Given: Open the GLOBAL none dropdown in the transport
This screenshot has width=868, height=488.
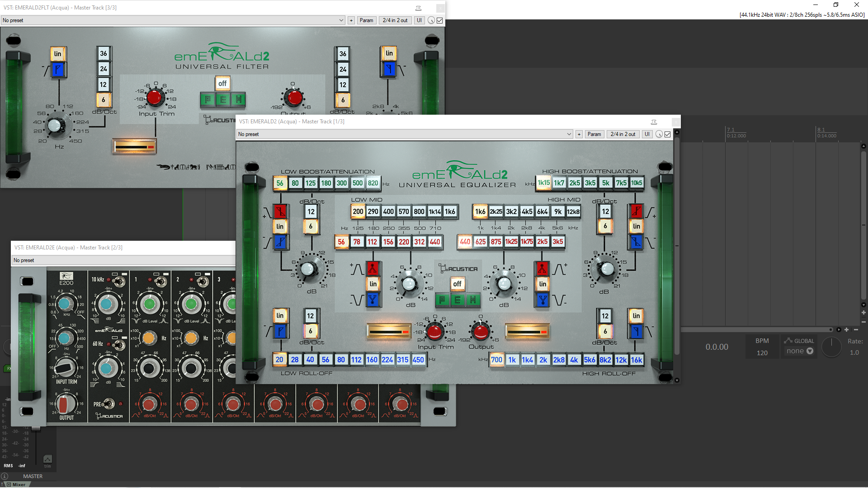Looking at the screenshot, I should point(799,351).
